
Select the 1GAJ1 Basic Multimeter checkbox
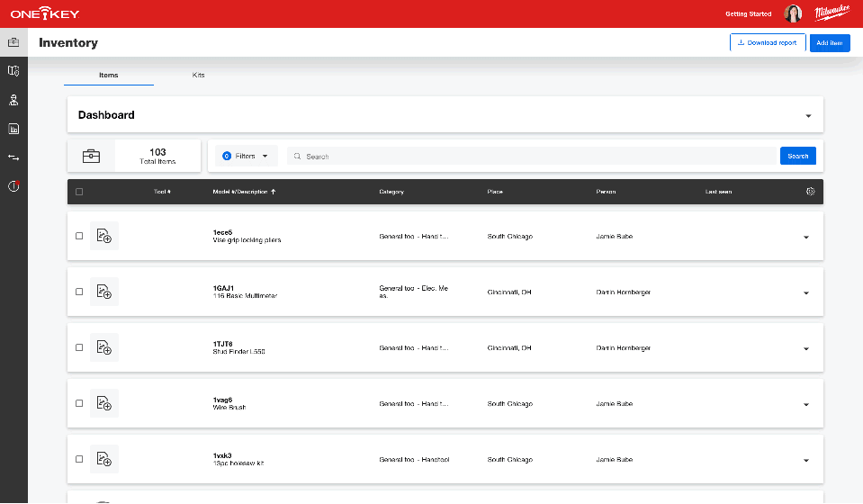click(x=79, y=292)
